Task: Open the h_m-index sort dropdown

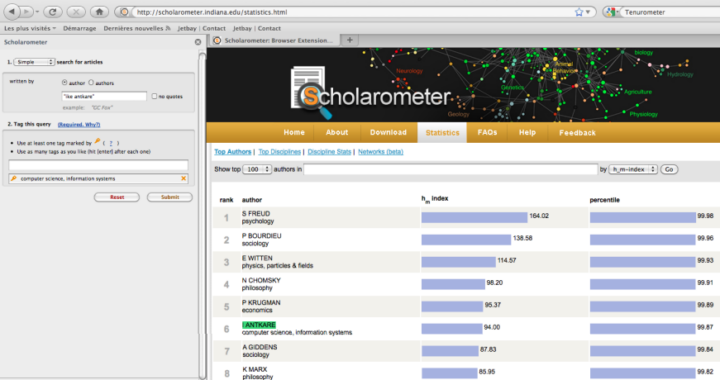Action: pos(633,169)
